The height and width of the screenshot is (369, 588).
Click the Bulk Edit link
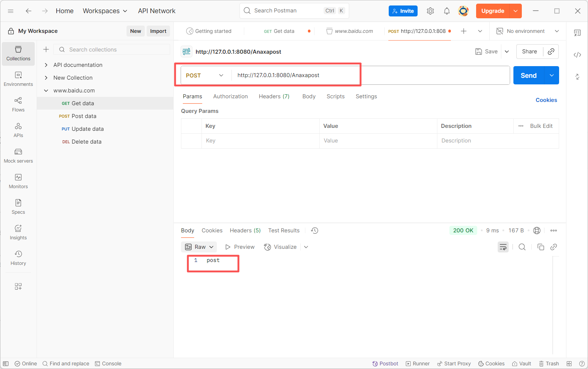point(541,126)
